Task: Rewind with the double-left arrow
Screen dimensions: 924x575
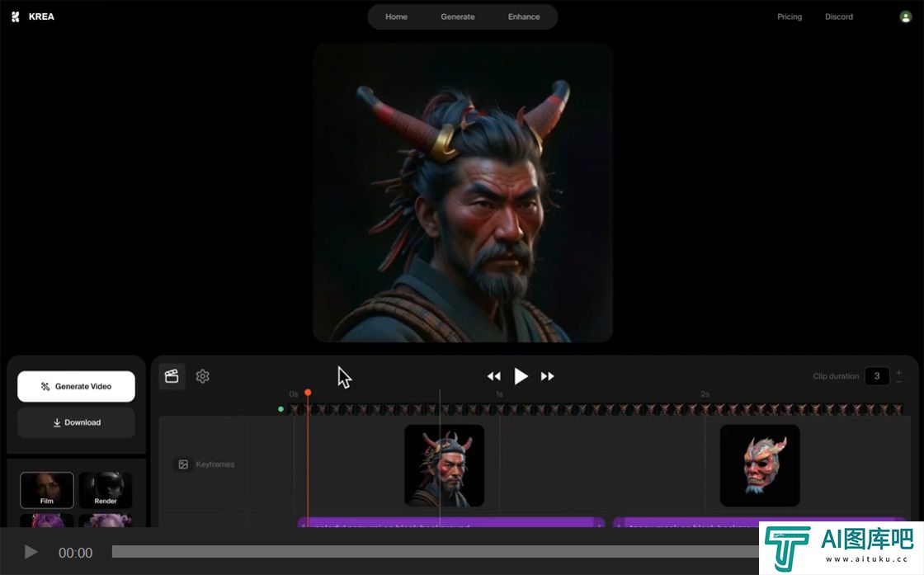Action: [494, 376]
